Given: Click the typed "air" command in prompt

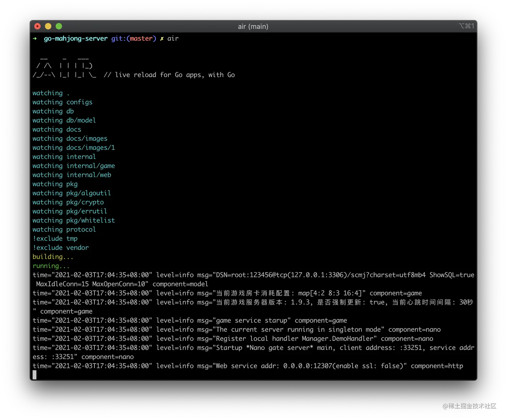Looking at the screenshot, I should click(x=173, y=39).
